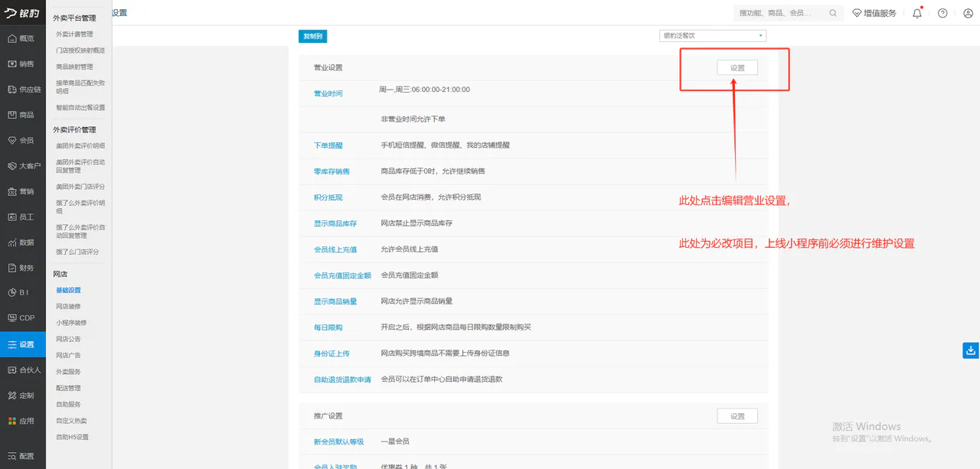Open 饿了么门店评分 in the submenu
Screen dimensions: 980x469
click(x=77, y=252)
